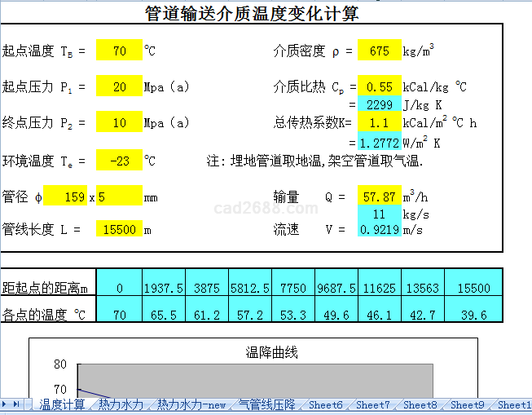
Task: Select the Sheet8 tab
Action: [x=420, y=404]
